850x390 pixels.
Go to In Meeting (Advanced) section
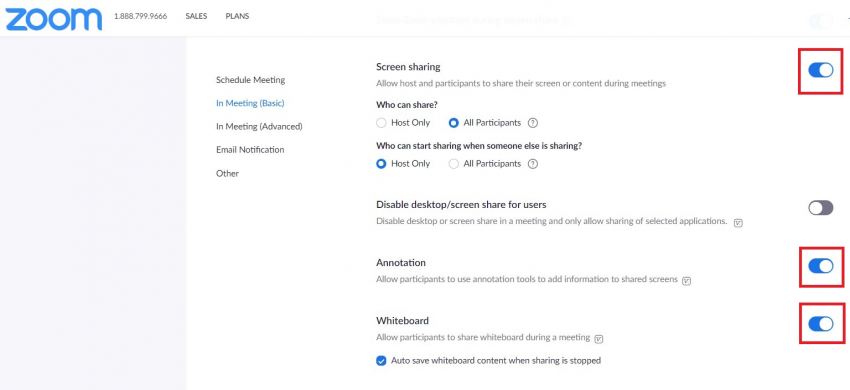click(x=259, y=126)
